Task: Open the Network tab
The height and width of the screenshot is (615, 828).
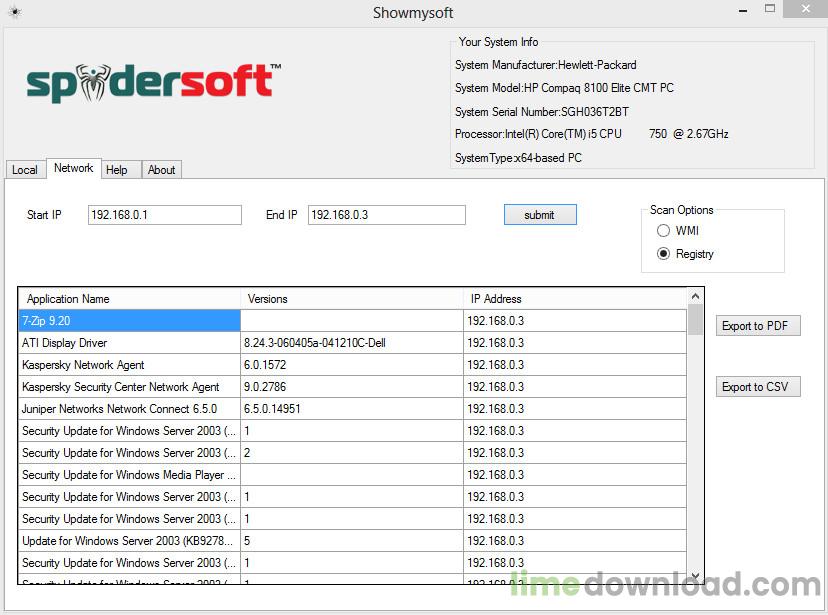Action: [x=73, y=168]
